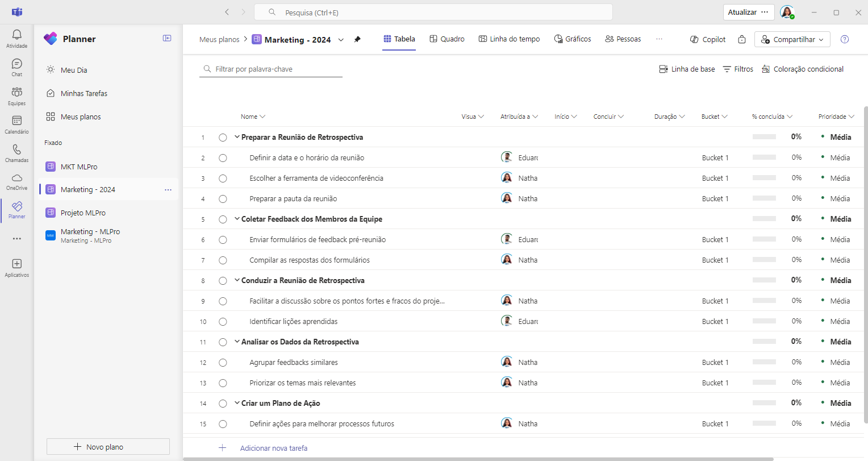Click Meus planos breadcrumb link

click(x=219, y=39)
